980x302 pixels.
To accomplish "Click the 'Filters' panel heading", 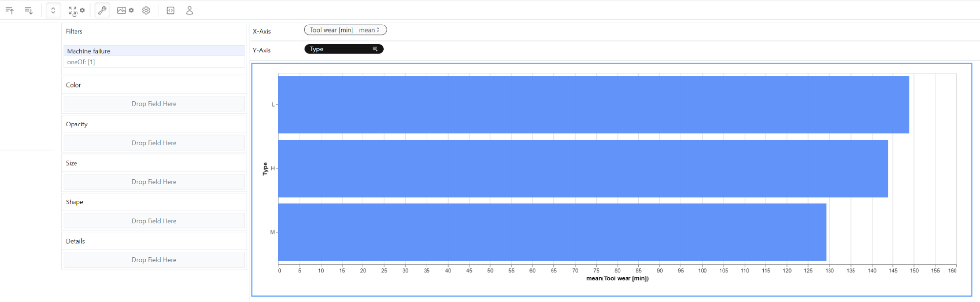I will 74,31.
